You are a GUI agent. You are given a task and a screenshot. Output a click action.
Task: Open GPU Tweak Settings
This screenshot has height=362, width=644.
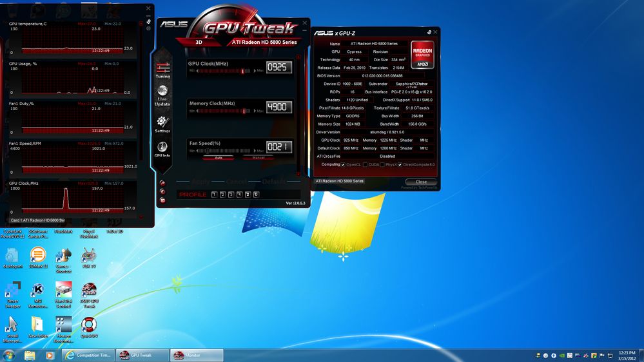pos(162,124)
